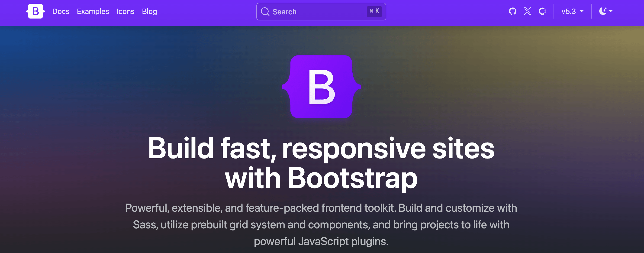Image resolution: width=644 pixels, height=253 pixels.
Task: Open the GitHub repository icon
Action: click(512, 11)
